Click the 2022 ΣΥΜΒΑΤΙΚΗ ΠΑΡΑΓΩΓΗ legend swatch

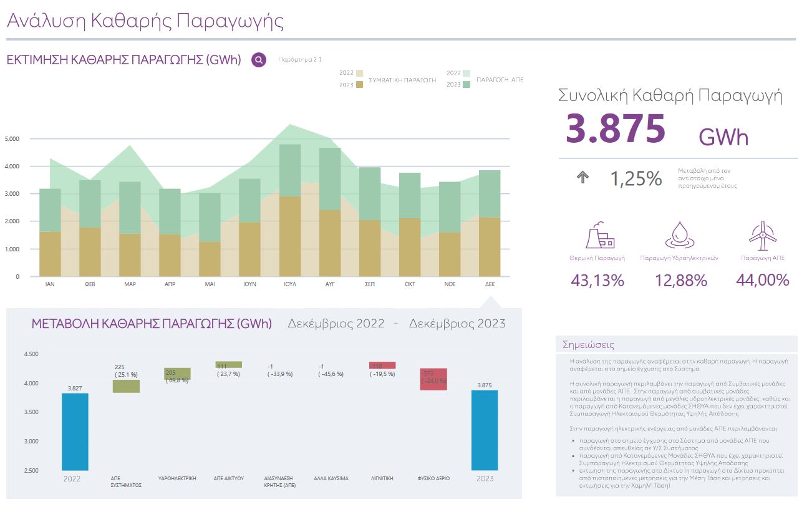coord(359,73)
